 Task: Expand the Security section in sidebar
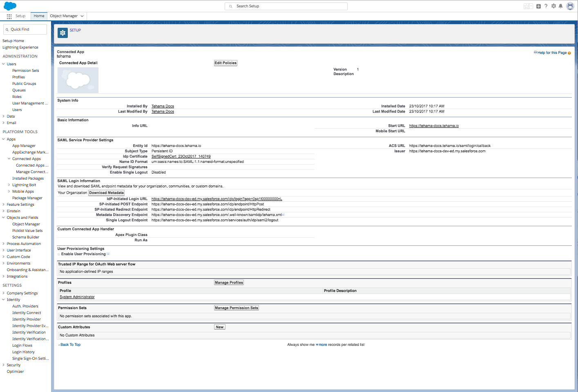pos(4,365)
